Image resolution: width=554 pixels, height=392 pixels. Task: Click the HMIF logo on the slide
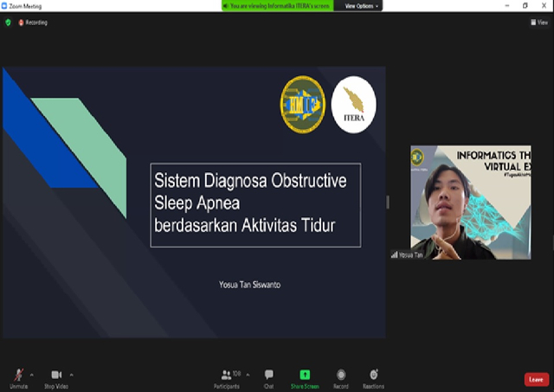pyautogui.click(x=303, y=105)
